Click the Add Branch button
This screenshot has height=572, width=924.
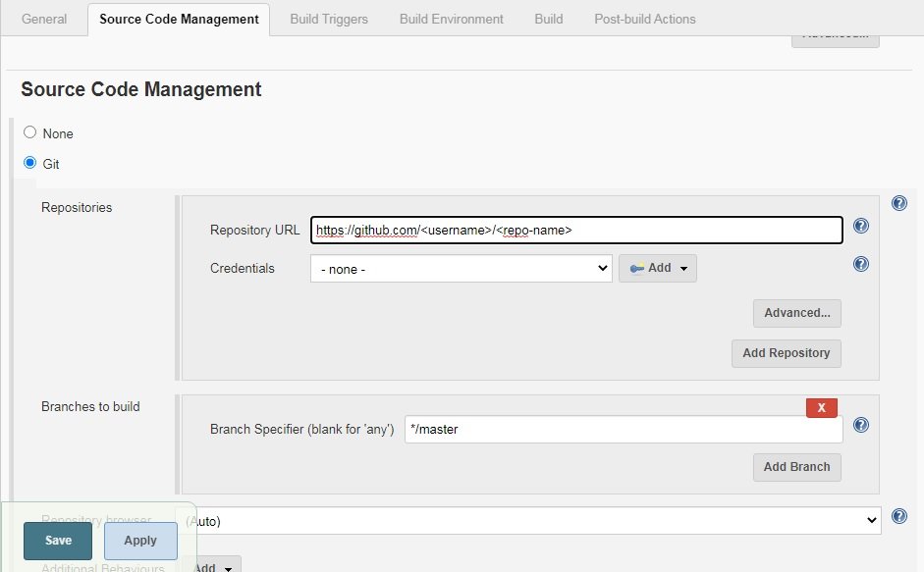[796, 467]
